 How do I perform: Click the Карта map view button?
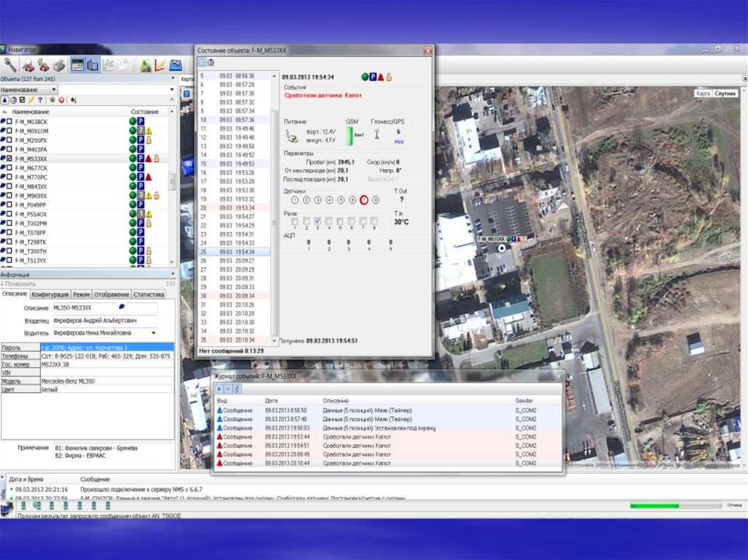(703, 93)
